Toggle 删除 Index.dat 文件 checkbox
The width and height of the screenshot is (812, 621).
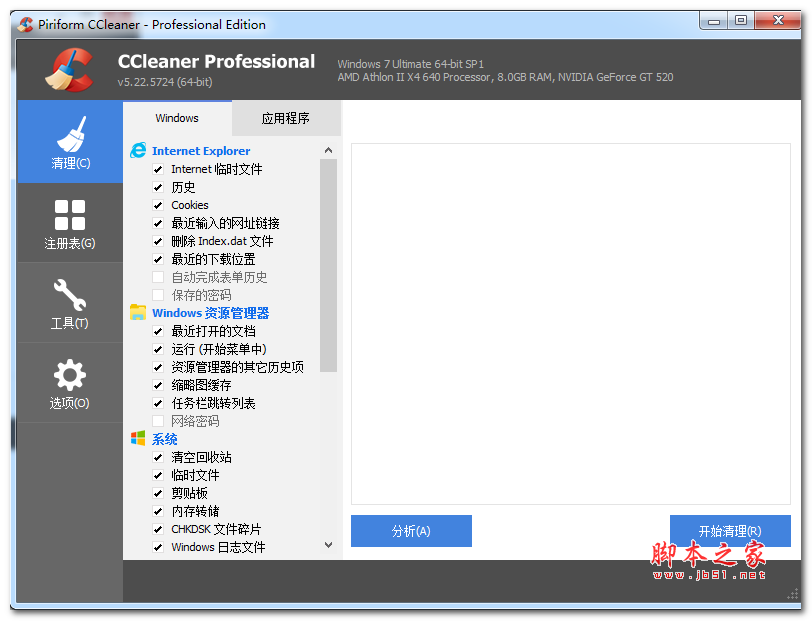(158, 241)
